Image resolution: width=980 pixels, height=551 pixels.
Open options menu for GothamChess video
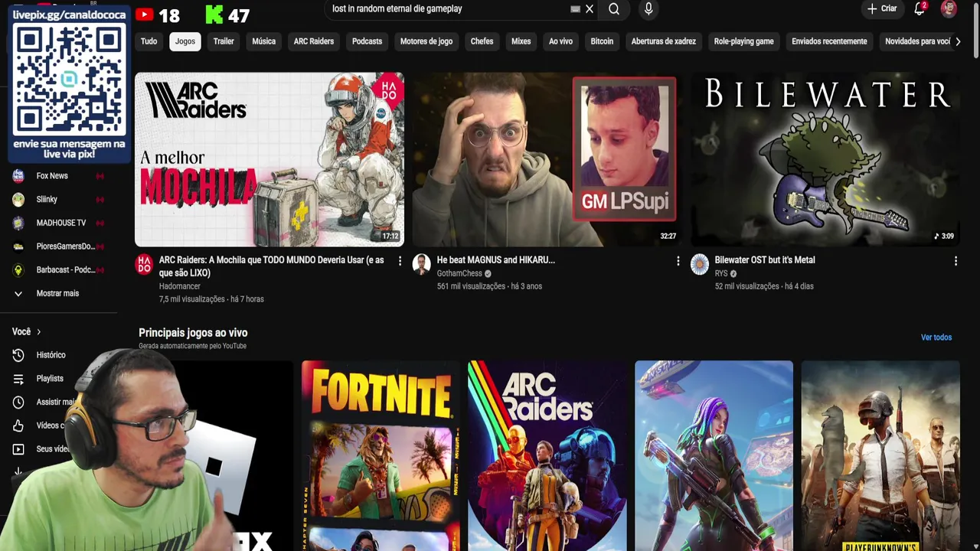click(x=678, y=261)
